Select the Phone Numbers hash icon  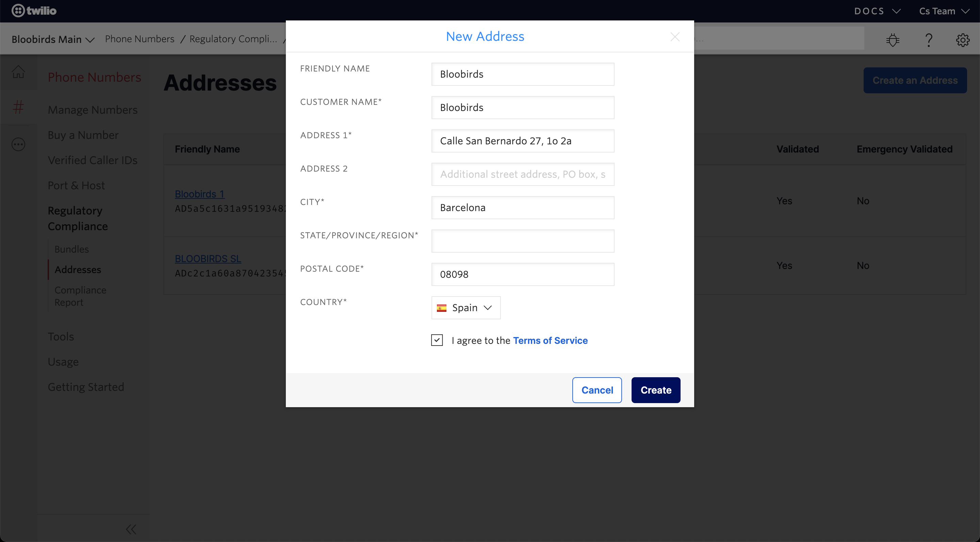[x=18, y=107]
